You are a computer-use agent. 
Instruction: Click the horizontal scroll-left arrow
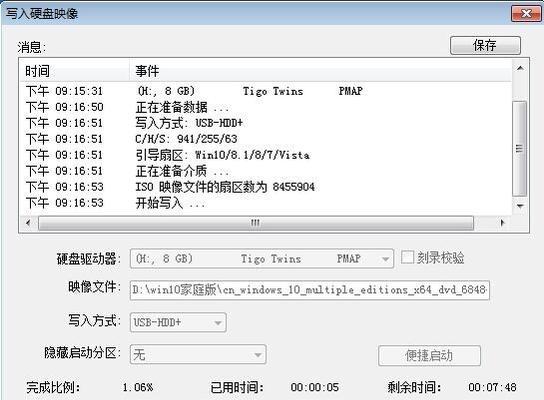(28, 222)
